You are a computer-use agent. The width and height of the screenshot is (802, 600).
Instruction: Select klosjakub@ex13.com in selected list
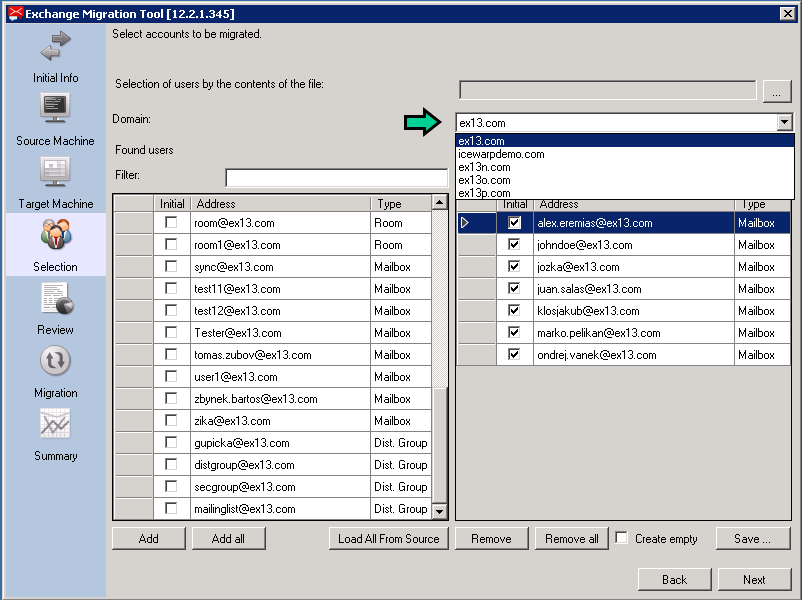pos(634,311)
